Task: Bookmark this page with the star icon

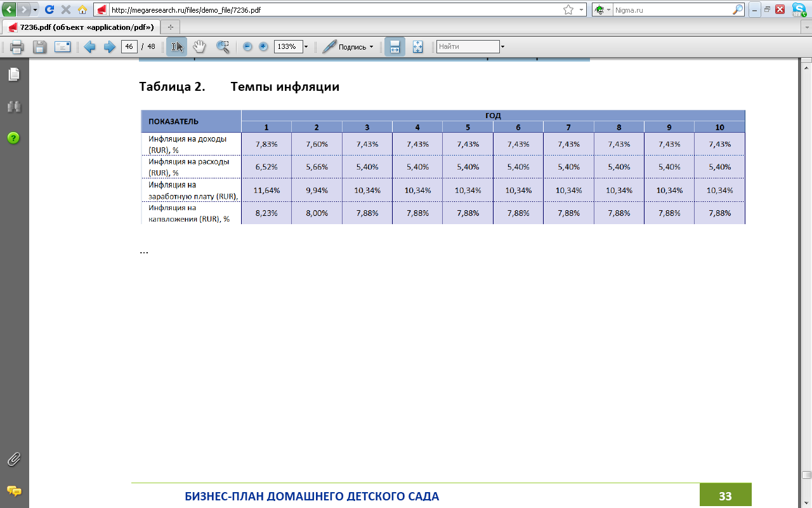Action: coord(568,10)
